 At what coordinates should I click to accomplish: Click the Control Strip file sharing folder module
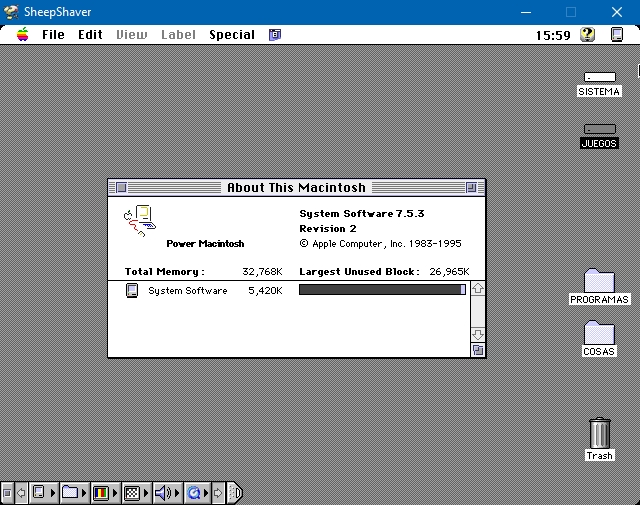point(70,493)
